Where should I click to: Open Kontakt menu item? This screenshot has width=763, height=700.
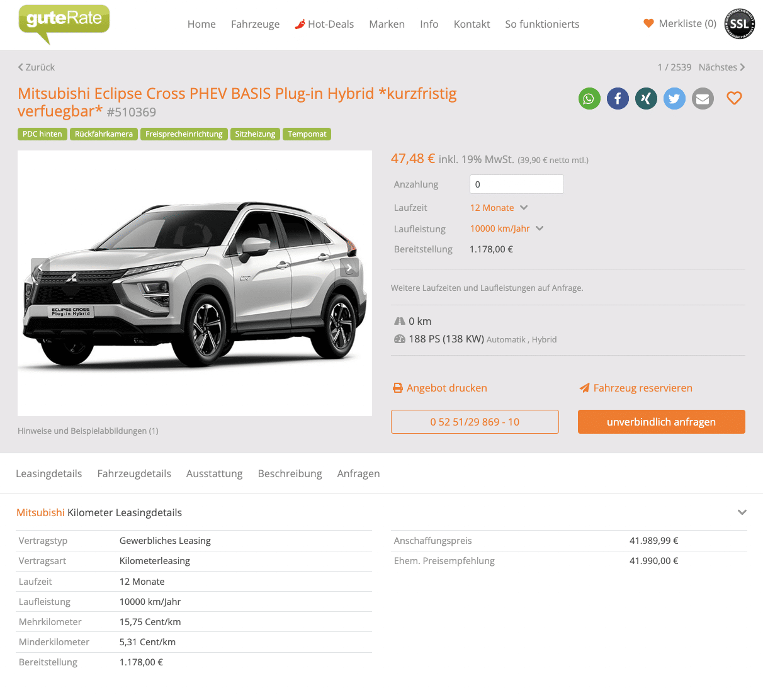click(472, 24)
